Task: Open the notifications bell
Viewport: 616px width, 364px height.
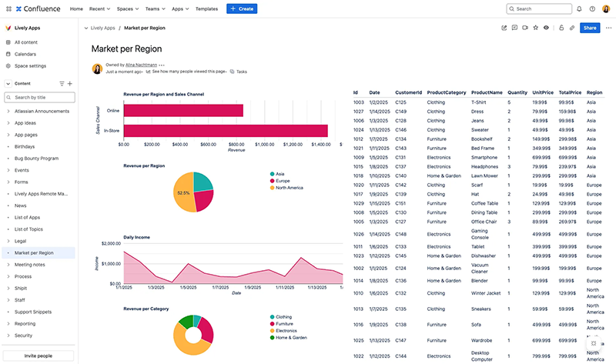Action: click(x=579, y=8)
